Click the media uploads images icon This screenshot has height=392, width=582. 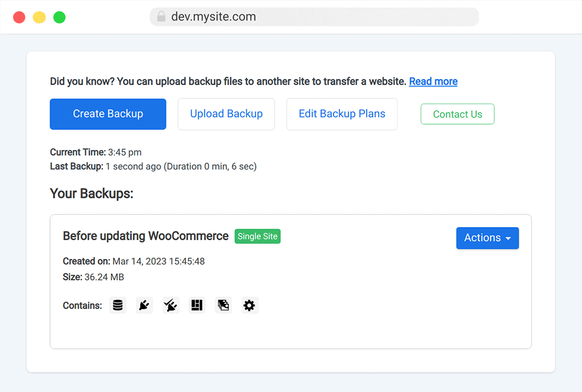(x=223, y=305)
